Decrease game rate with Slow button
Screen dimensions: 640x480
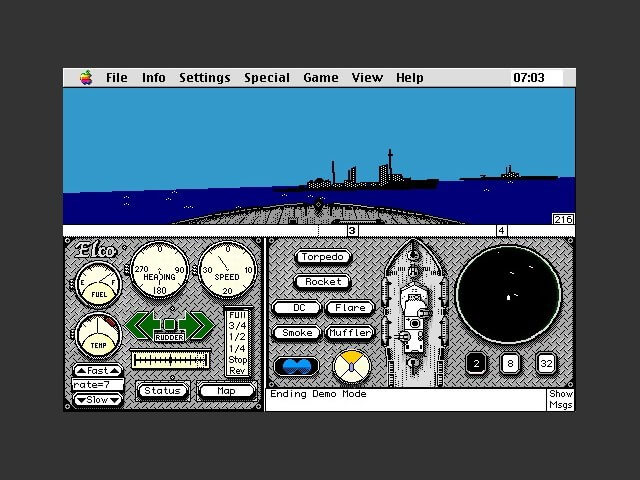point(98,400)
